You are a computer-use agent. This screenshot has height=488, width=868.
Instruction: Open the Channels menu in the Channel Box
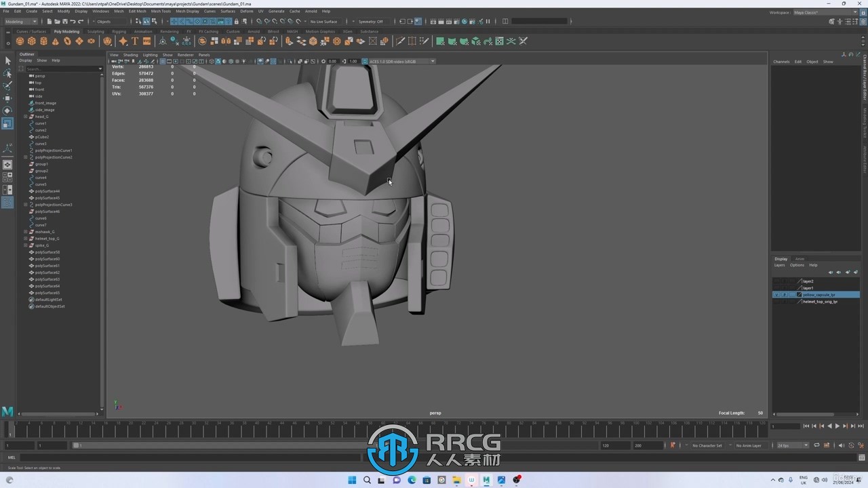pos(782,62)
